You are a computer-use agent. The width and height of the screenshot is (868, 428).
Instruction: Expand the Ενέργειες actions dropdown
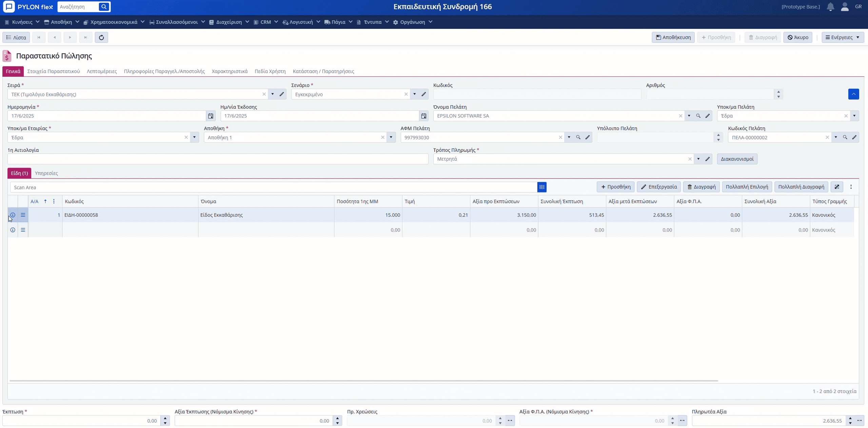pyautogui.click(x=843, y=37)
